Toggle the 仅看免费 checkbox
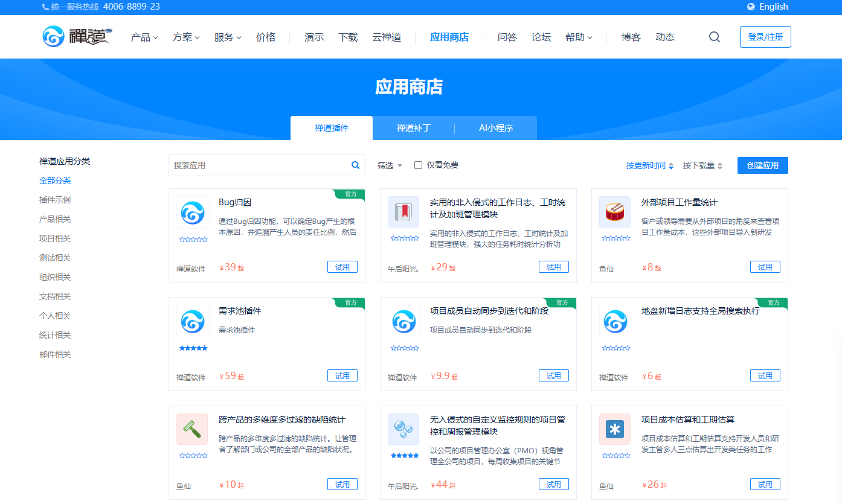Screen dimensions: 842x504 point(418,165)
